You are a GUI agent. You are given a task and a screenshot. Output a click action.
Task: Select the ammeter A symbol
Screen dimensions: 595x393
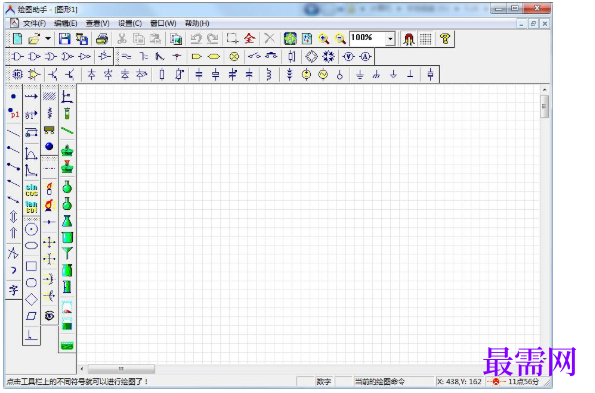tap(365, 57)
